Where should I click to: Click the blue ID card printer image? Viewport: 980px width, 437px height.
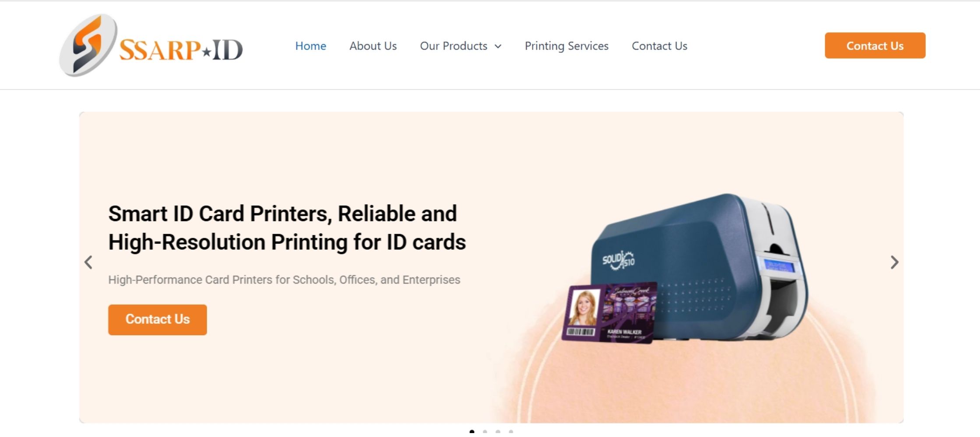point(700,267)
